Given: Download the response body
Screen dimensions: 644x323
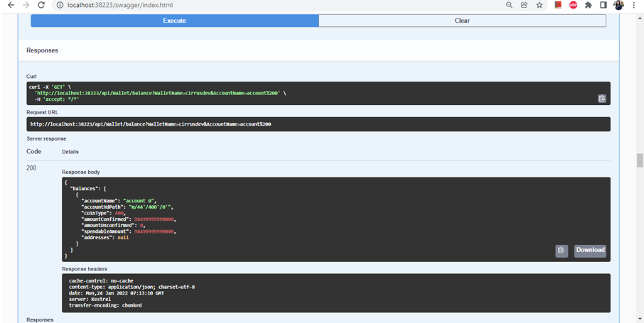Looking at the screenshot, I should click(x=590, y=251).
